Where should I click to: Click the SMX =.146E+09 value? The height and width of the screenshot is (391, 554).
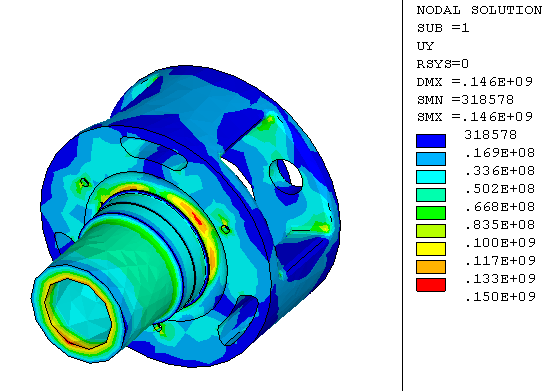[x=475, y=117]
